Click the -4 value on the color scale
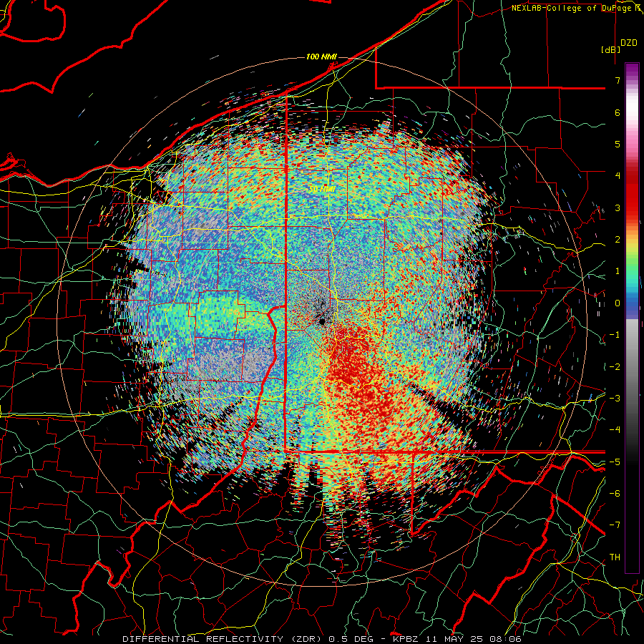644x644 pixels. [x=615, y=430]
